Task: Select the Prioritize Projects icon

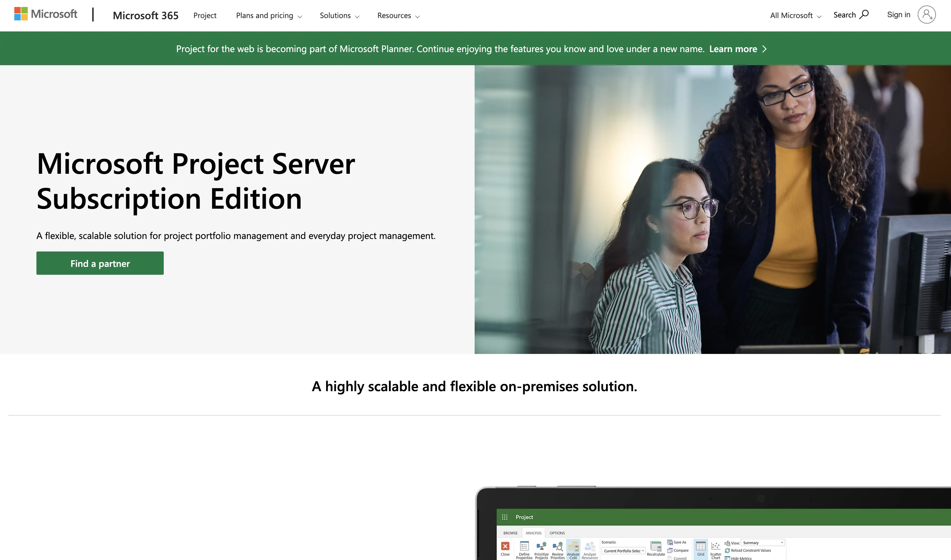Action: [542, 546]
